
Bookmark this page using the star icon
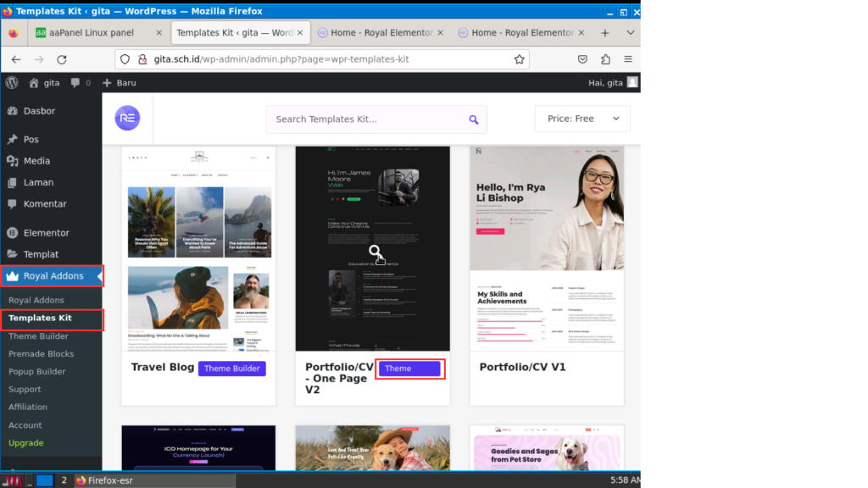[x=519, y=59]
